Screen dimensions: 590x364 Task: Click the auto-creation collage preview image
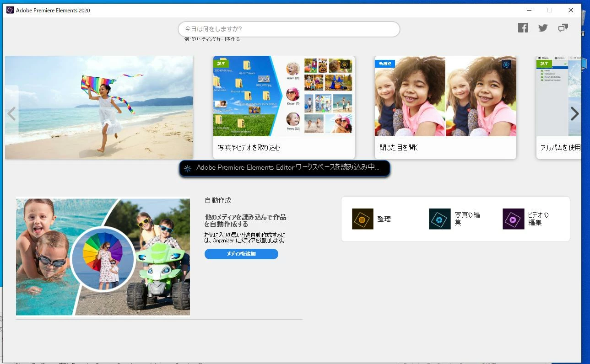pyautogui.click(x=103, y=256)
